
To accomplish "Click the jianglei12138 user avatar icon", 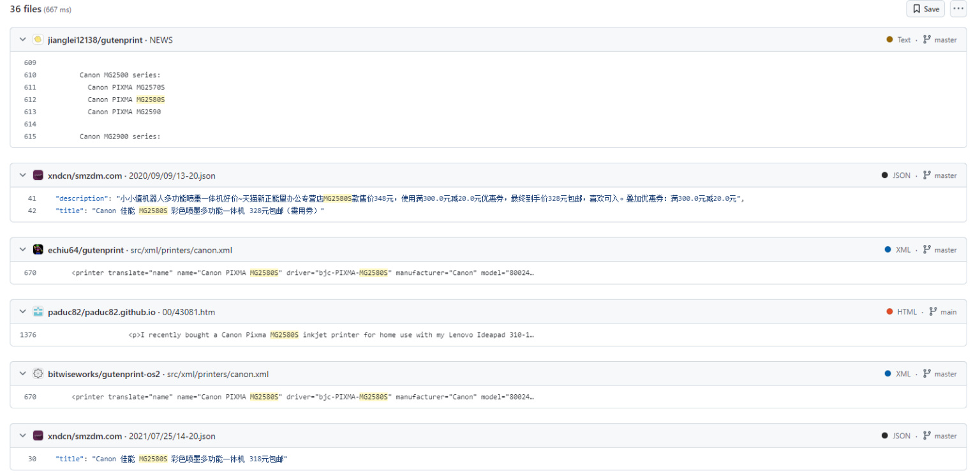I will pyautogui.click(x=38, y=40).
